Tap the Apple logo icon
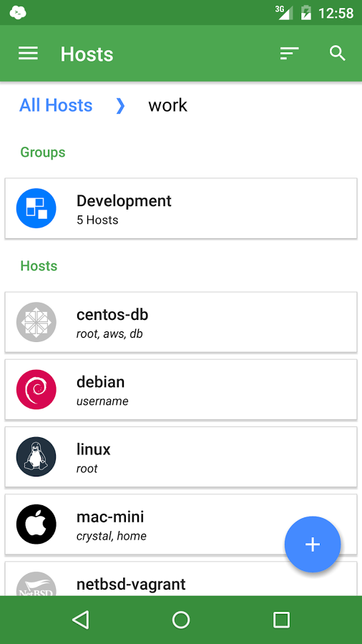 (x=36, y=524)
